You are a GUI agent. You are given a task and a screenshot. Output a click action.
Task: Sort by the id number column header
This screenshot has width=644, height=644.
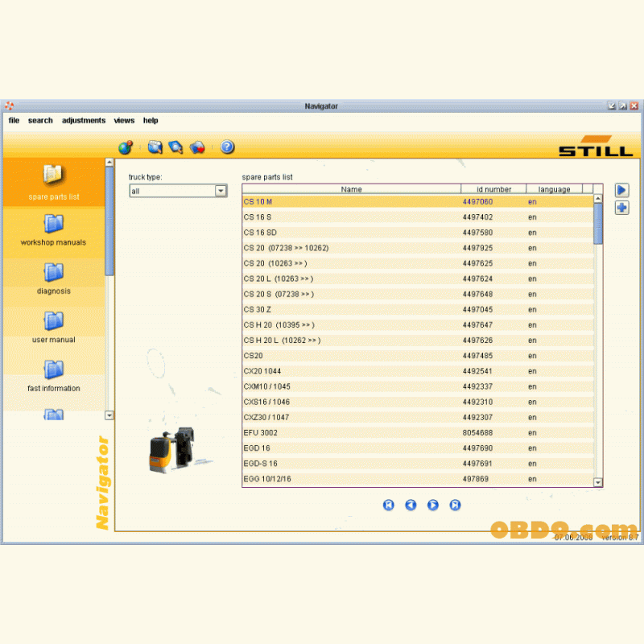click(x=493, y=189)
